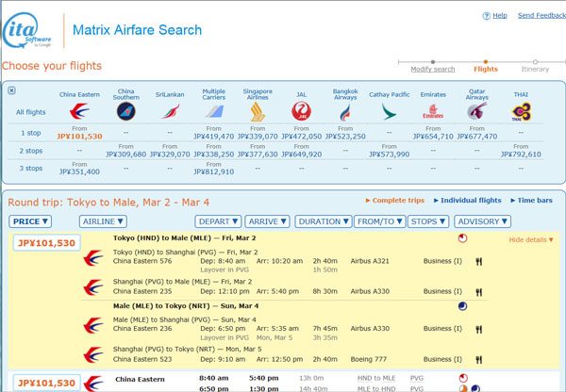Click meal icon for China Eastern 576
The image size is (566, 392).
coord(478,261)
